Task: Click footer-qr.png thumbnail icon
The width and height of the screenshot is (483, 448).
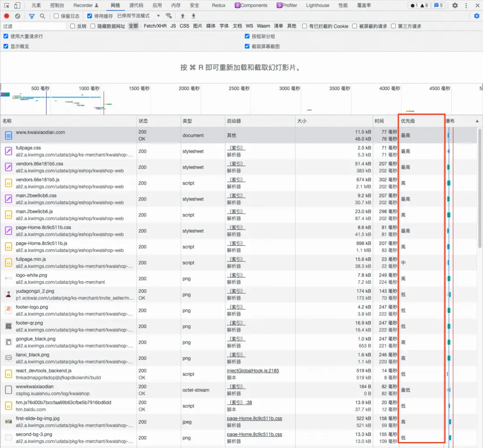Action: pos(8,326)
